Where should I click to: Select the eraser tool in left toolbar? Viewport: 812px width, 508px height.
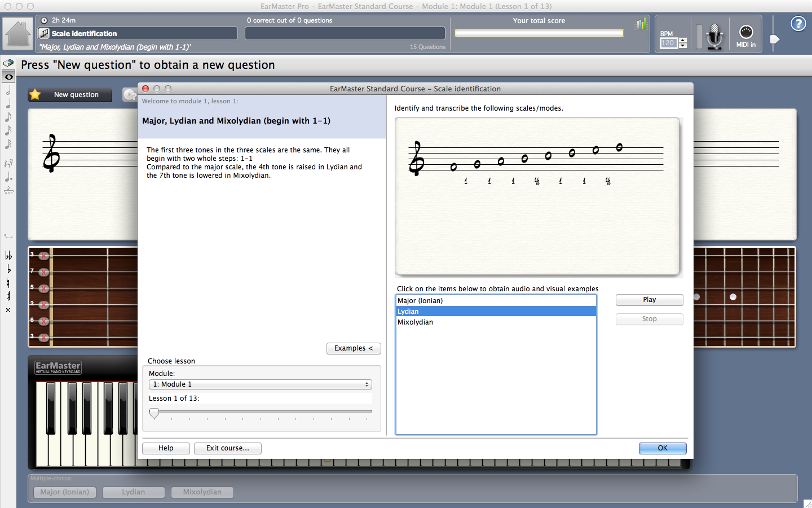point(8,63)
